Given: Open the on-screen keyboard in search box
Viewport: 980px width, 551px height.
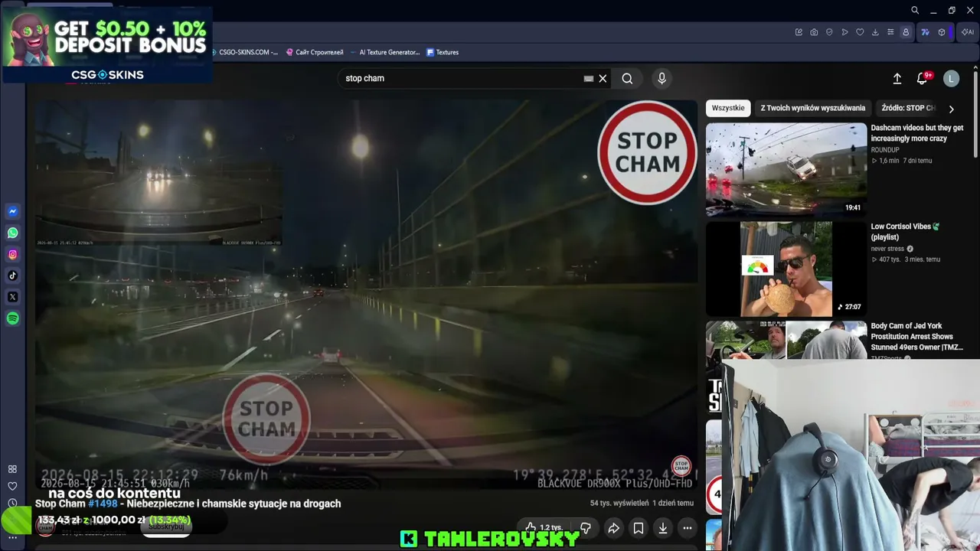Looking at the screenshot, I should pyautogui.click(x=588, y=78).
